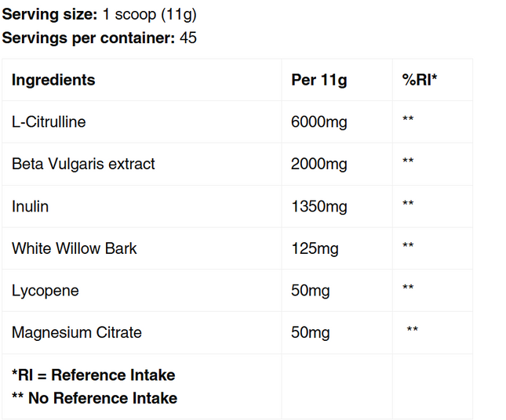
Task: Click the Lycopene ingredient name
Action: click(45, 291)
